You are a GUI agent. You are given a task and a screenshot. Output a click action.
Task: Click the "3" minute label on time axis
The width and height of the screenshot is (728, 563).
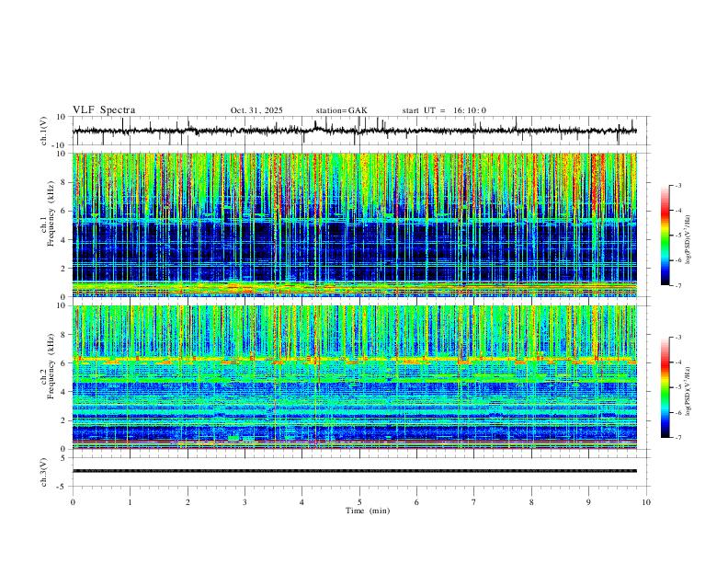tap(245, 502)
